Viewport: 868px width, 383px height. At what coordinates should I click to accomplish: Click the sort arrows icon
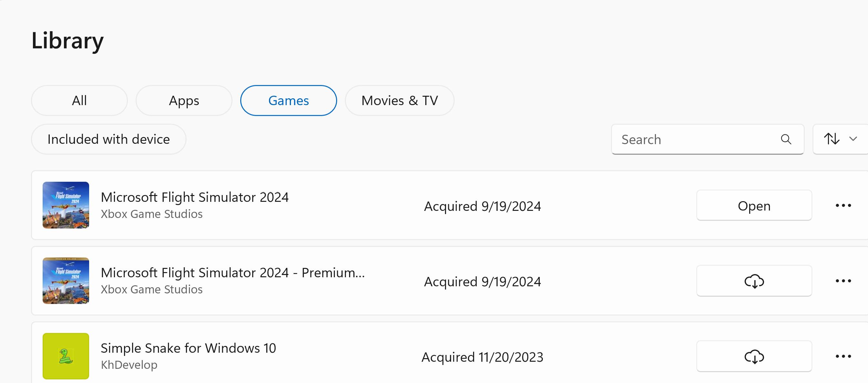[832, 139]
